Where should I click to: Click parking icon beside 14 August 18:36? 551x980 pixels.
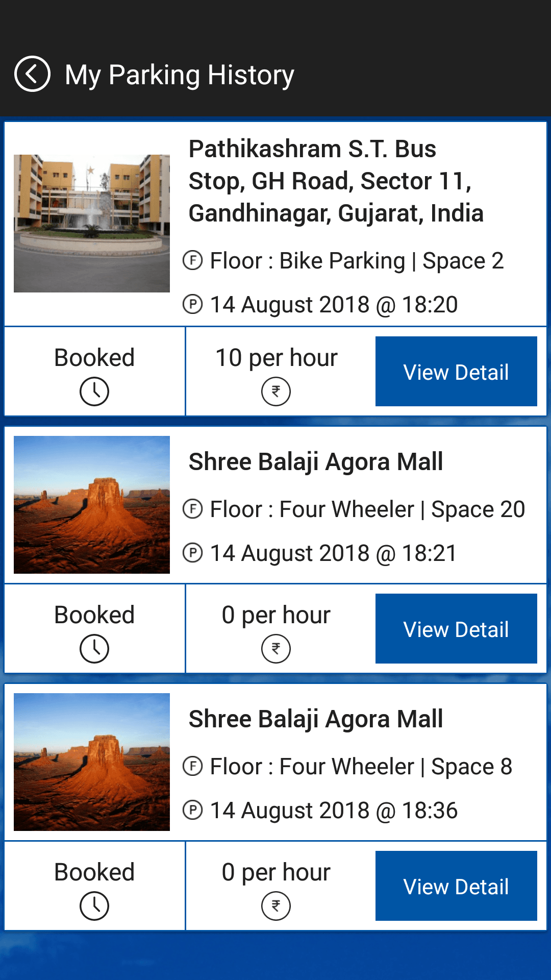point(193,810)
